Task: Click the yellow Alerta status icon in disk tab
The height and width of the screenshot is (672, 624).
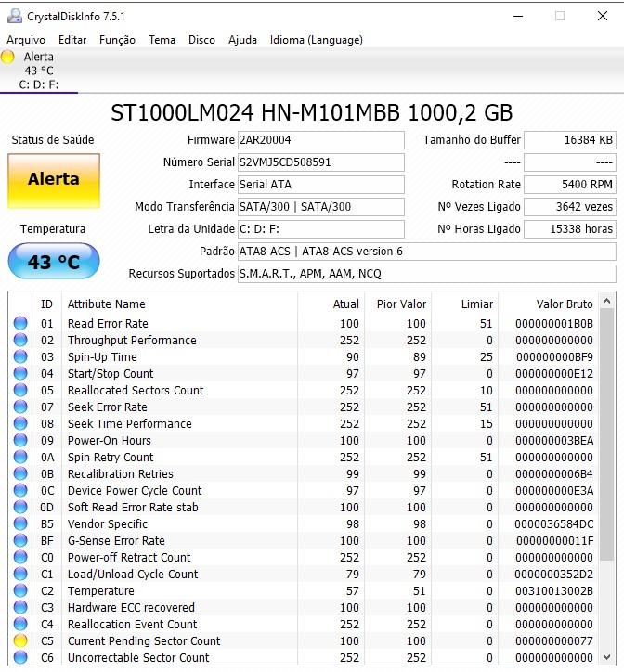Action: point(7,57)
